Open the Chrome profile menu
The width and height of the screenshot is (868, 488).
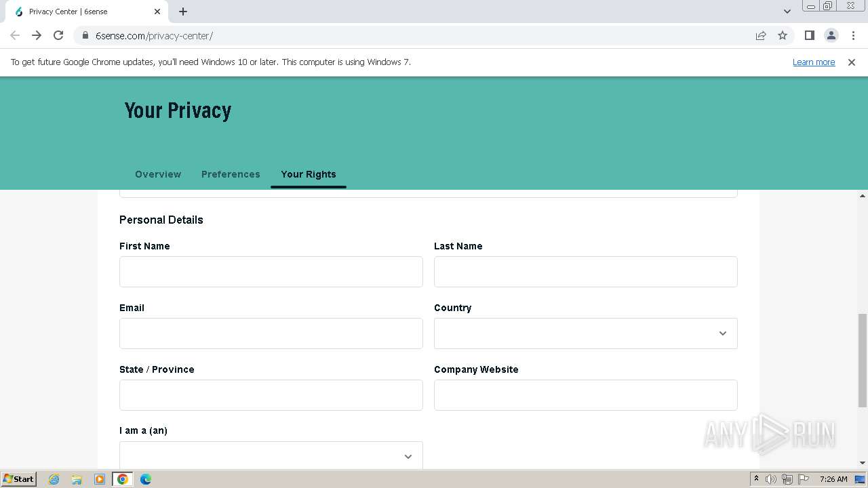click(x=831, y=35)
